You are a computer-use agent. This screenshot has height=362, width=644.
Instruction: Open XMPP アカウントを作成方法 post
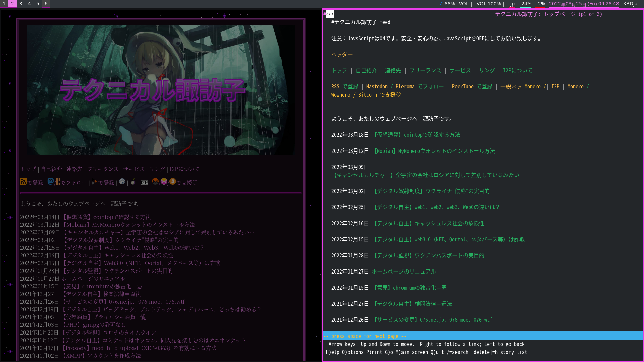[x=101, y=356]
